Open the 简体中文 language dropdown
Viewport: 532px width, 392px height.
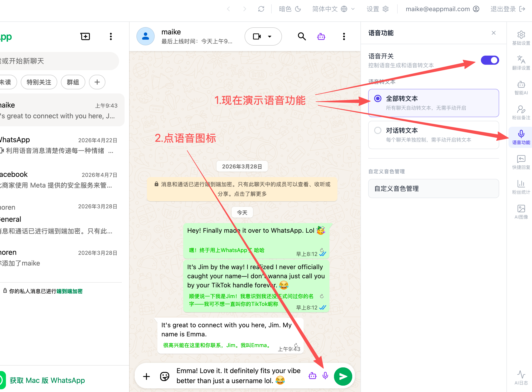point(333,9)
